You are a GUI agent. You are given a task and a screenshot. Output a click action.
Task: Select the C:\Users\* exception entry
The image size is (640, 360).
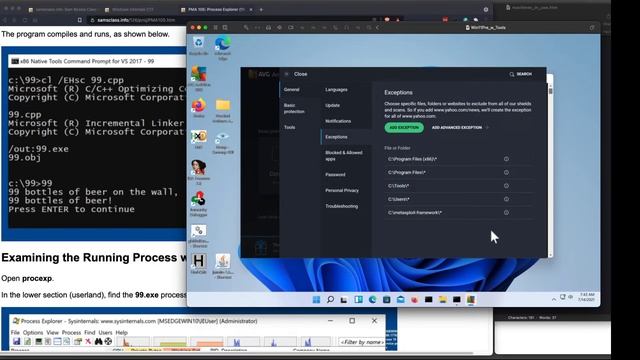pos(458,199)
